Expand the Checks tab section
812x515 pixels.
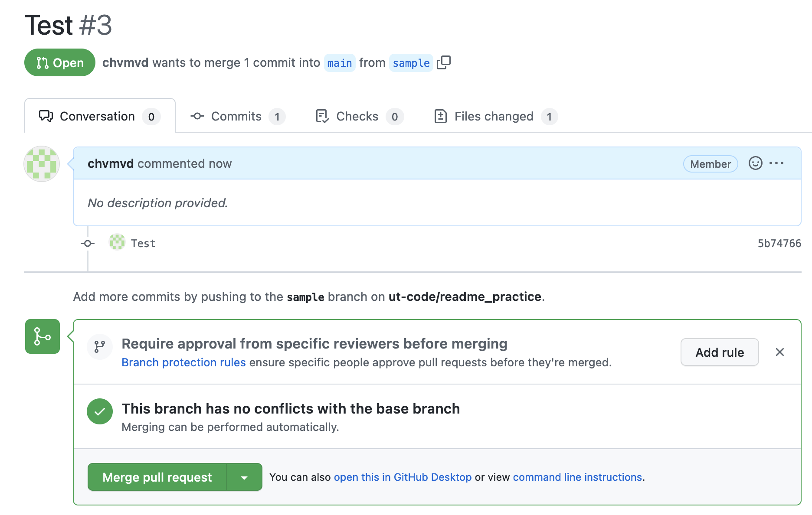pos(357,116)
